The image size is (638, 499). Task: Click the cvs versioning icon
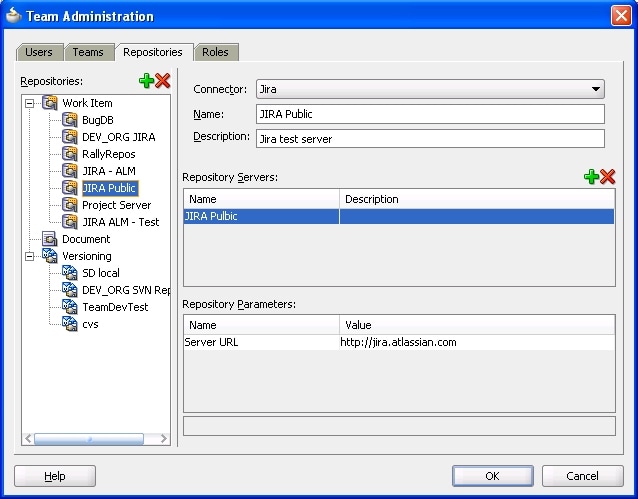click(70, 324)
